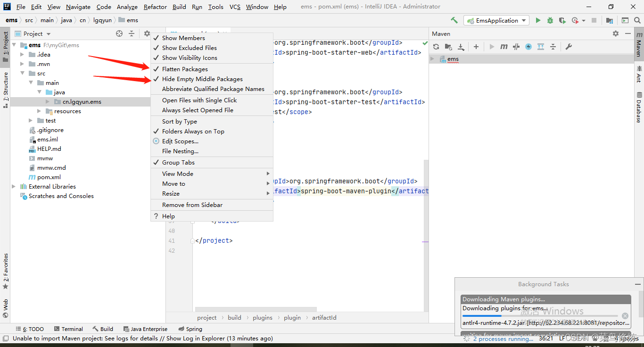Toggle Flatten Packages option

tap(212, 69)
